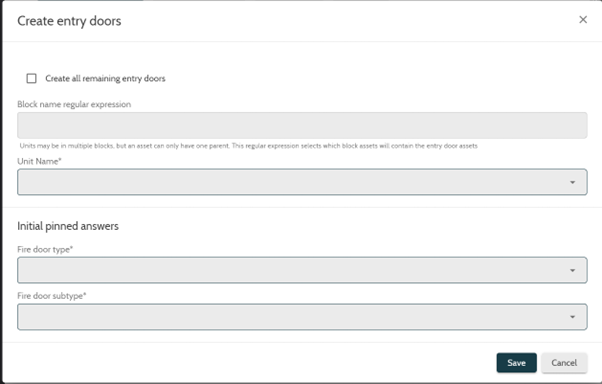This screenshot has height=384, width=602.
Task: Click the 'Create all remaining entry doors' label
Action: coord(105,78)
